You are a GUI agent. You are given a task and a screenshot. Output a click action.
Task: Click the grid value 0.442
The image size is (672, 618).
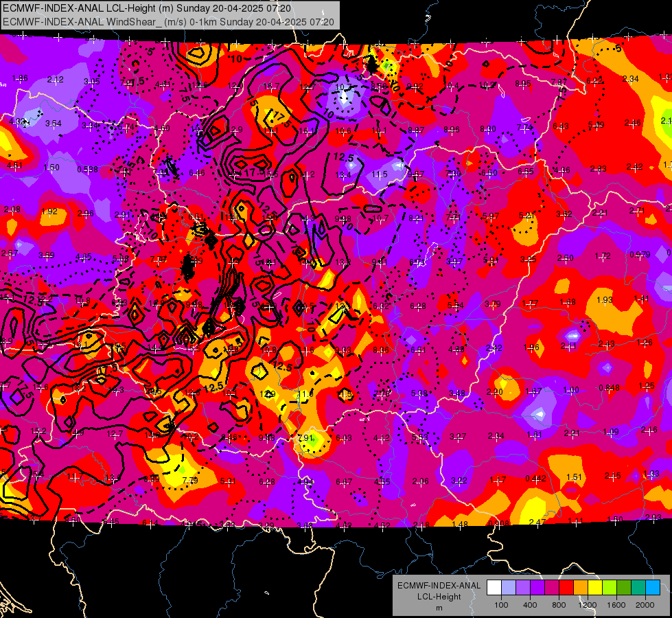point(535,478)
